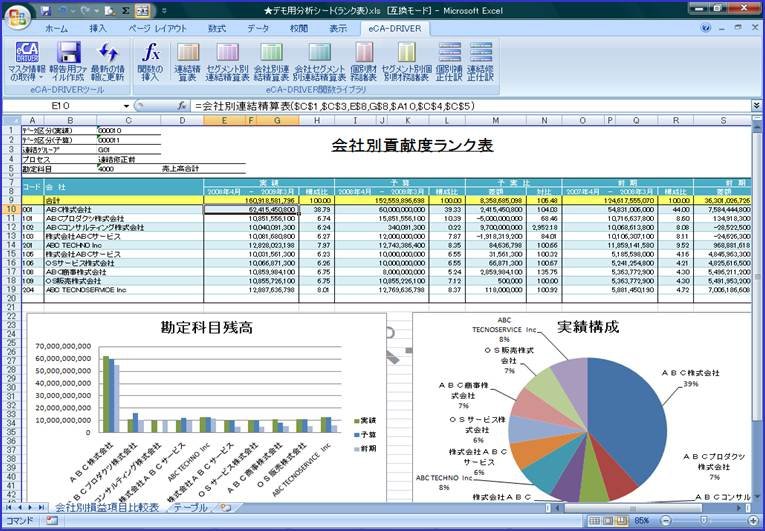Go to last sheet navigation arrow

pos(41,508)
